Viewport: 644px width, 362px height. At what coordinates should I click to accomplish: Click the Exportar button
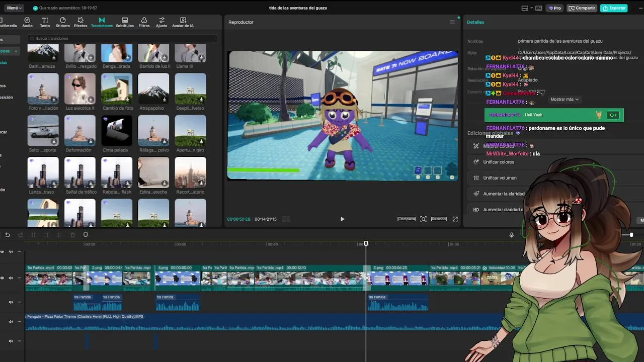tap(613, 8)
